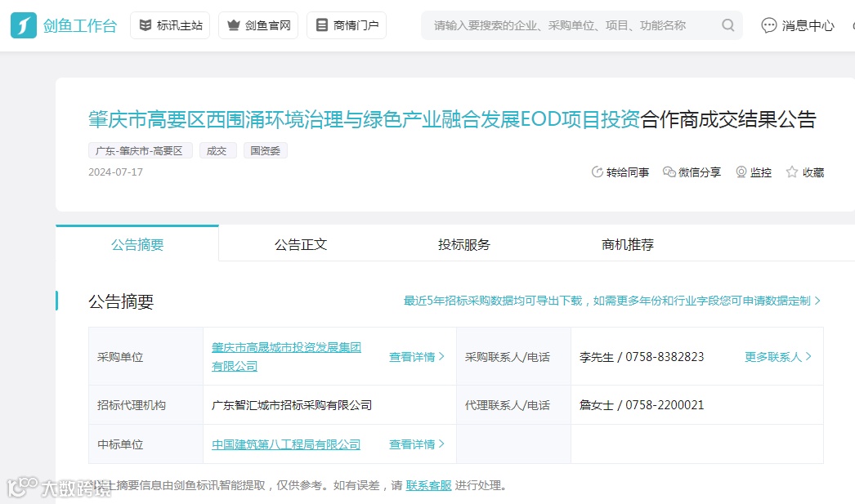Click the magnifier search icon
Screen dimensions: 855x504
[728, 25]
